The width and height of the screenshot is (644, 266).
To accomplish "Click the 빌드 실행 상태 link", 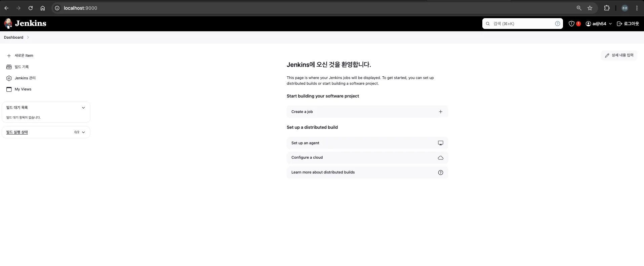I will tap(17, 132).
